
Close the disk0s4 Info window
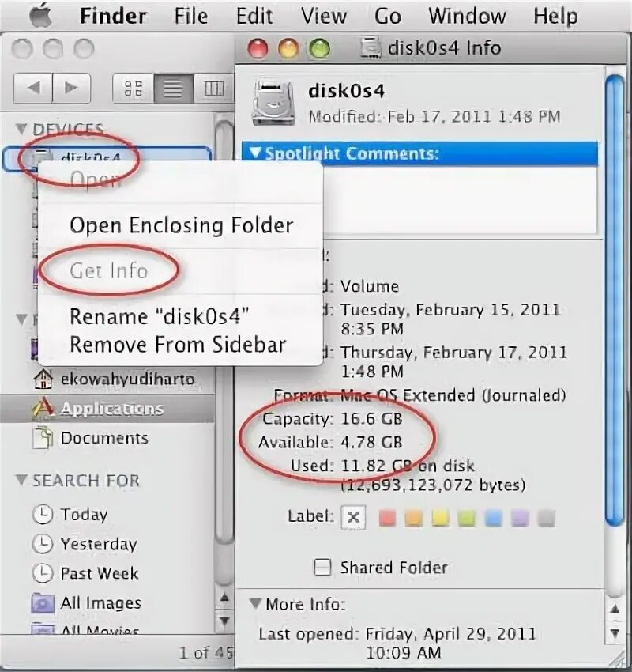pyautogui.click(x=258, y=48)
